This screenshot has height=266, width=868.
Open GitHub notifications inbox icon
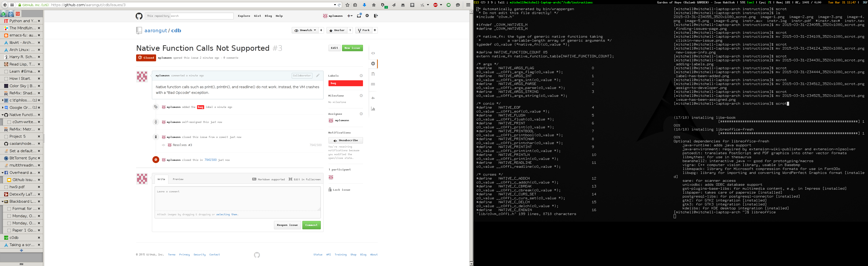(359, 16)
